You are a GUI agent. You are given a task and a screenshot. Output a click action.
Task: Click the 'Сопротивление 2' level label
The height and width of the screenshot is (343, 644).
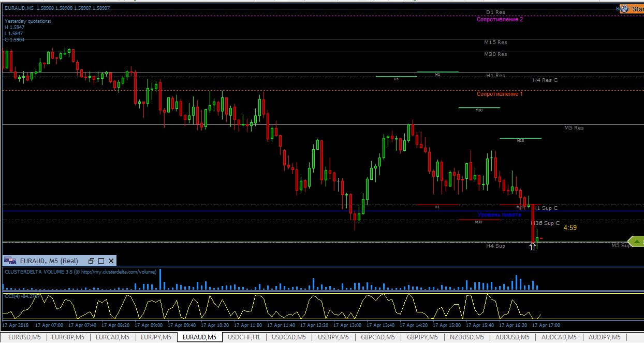(x=500, y=20)
